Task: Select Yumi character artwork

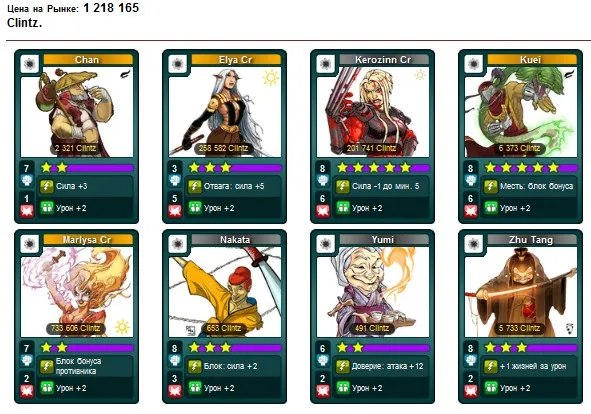Action: pyautogui.click(x=373, y=292)
